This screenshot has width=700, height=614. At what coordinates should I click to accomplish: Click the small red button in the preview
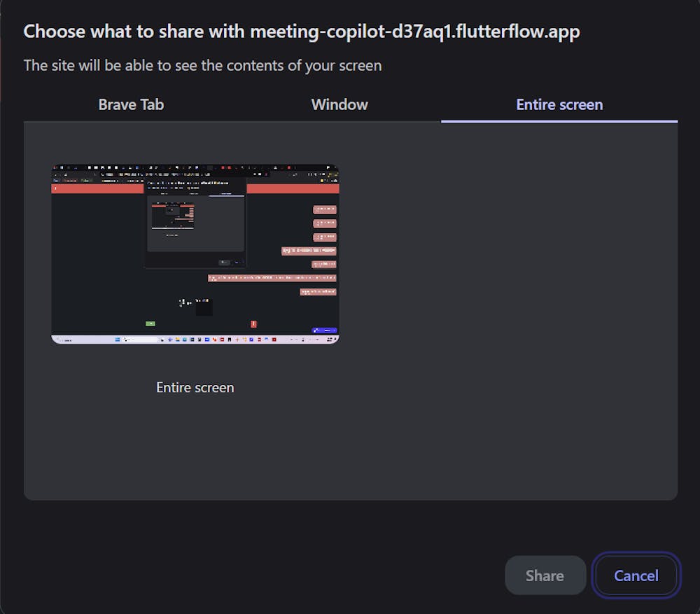point(253,323)
